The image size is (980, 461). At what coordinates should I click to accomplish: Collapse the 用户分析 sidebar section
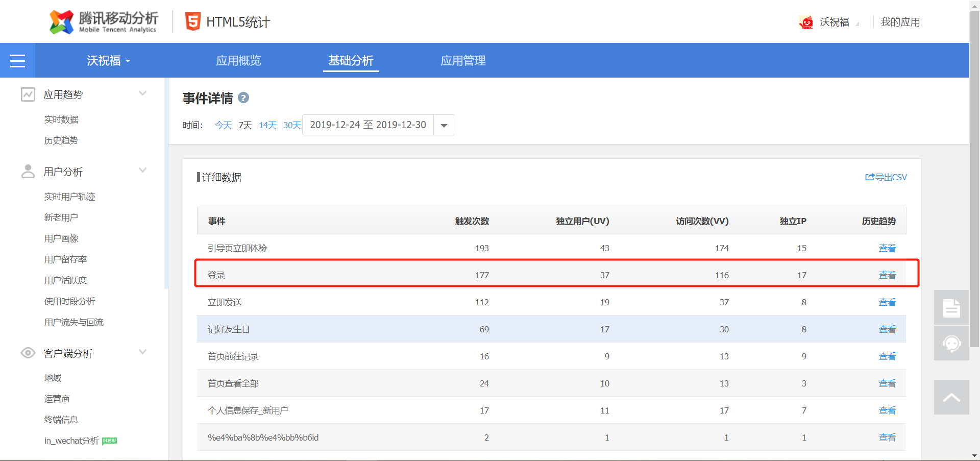point(143,171)
